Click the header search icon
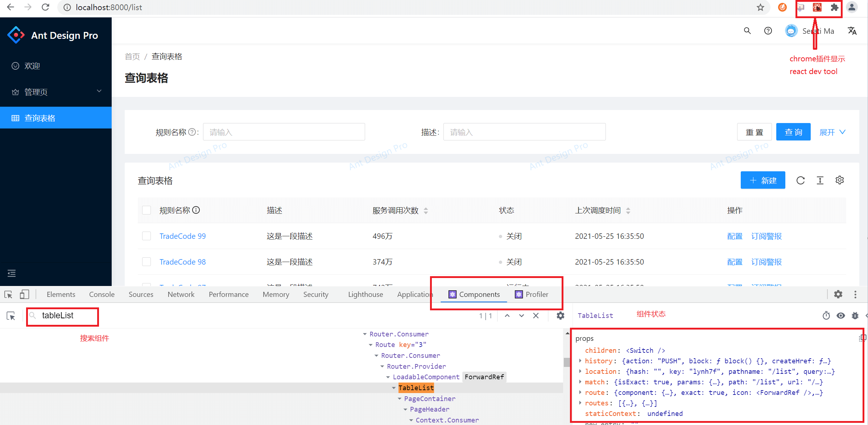Viewport: 868px width, 425px height. click(x=747, y=31)
